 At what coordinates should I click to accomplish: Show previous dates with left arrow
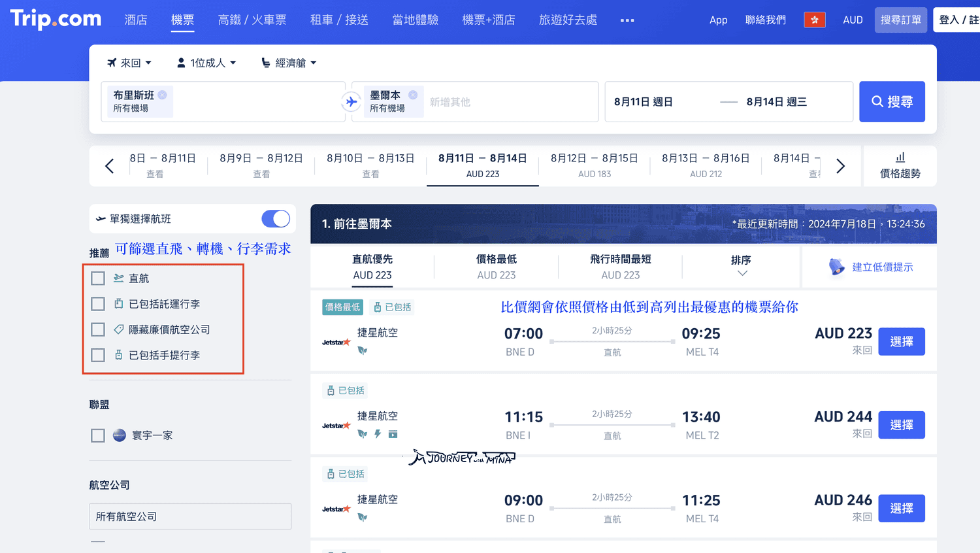click(109, 166)
